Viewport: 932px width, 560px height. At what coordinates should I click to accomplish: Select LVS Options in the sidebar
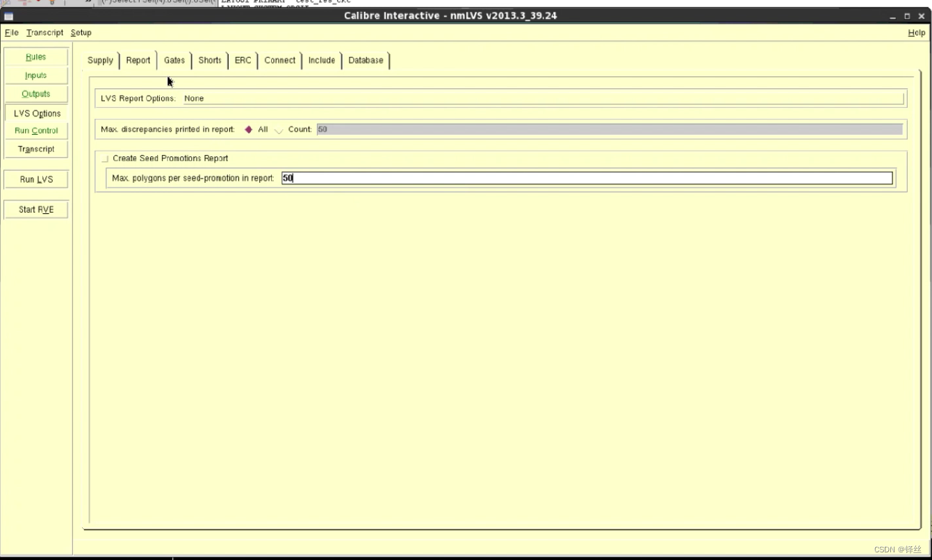tap(36, 113)
